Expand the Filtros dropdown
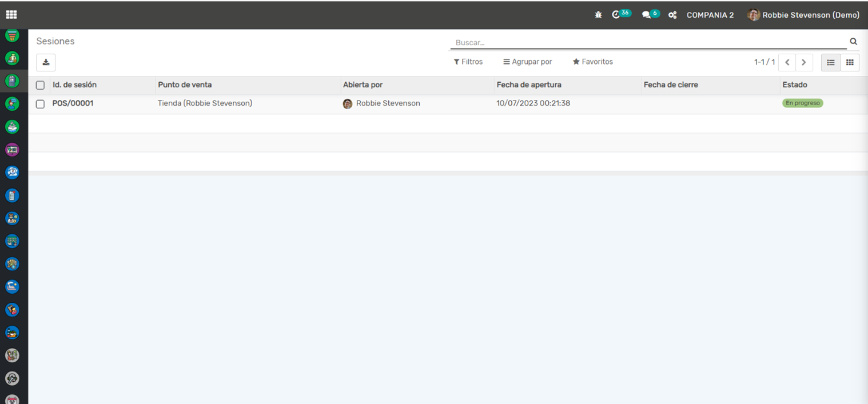The image size is (868, 404). coord(468,62)
